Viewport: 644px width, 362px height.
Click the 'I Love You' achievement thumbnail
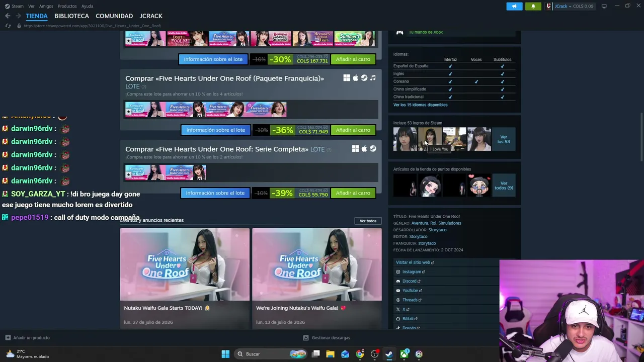(429, 139)
